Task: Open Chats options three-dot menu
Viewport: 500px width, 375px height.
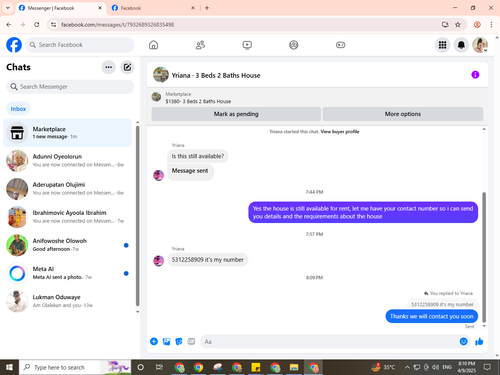Action: point(108,67)
